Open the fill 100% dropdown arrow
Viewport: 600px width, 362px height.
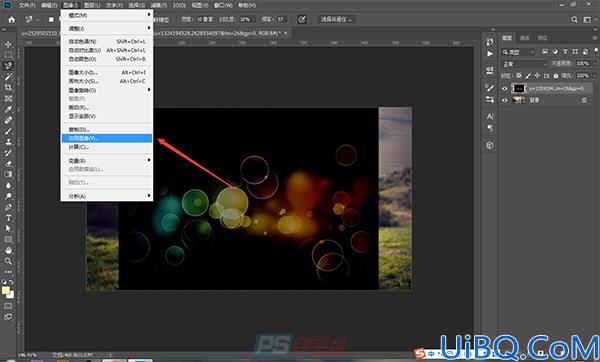(594, 76)
